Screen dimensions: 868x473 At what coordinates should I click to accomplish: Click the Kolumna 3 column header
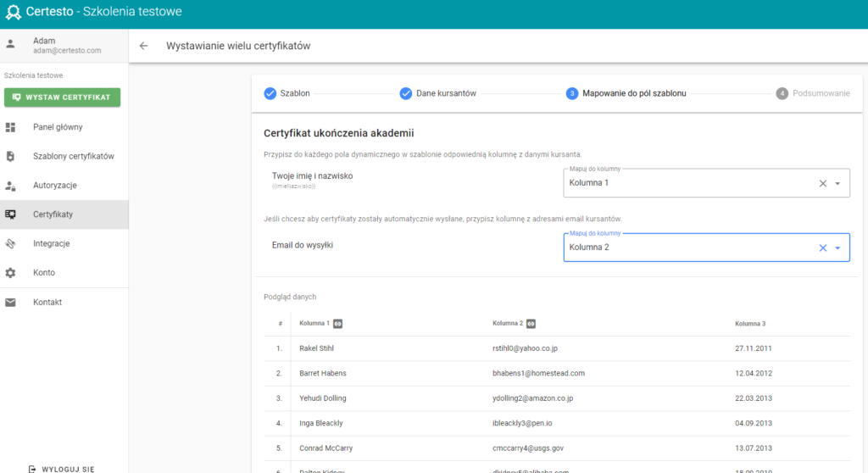tap(750, 324)
